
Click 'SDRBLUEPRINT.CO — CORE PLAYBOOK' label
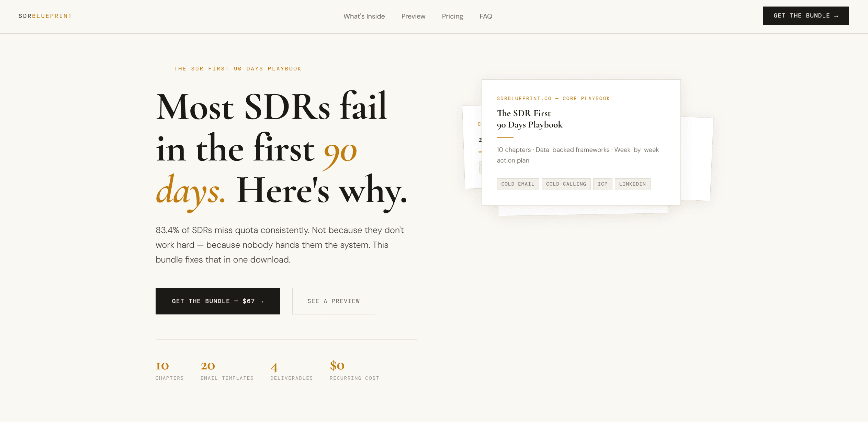pos(553,98)
